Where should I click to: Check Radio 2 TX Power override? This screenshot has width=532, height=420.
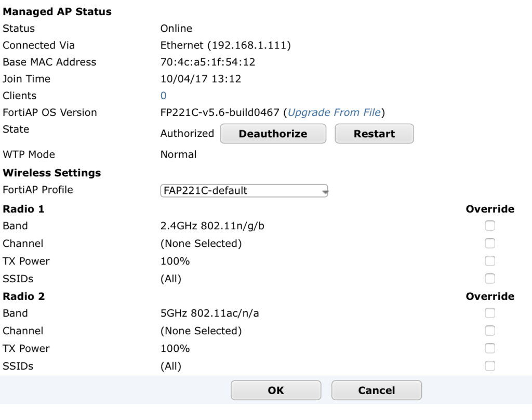[x=489, y=348]
